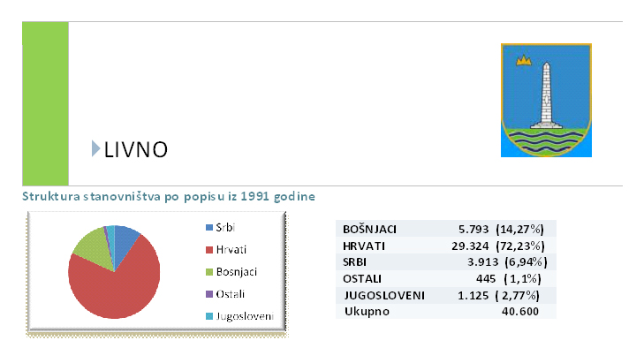Click the LIVNO title text

136,149
